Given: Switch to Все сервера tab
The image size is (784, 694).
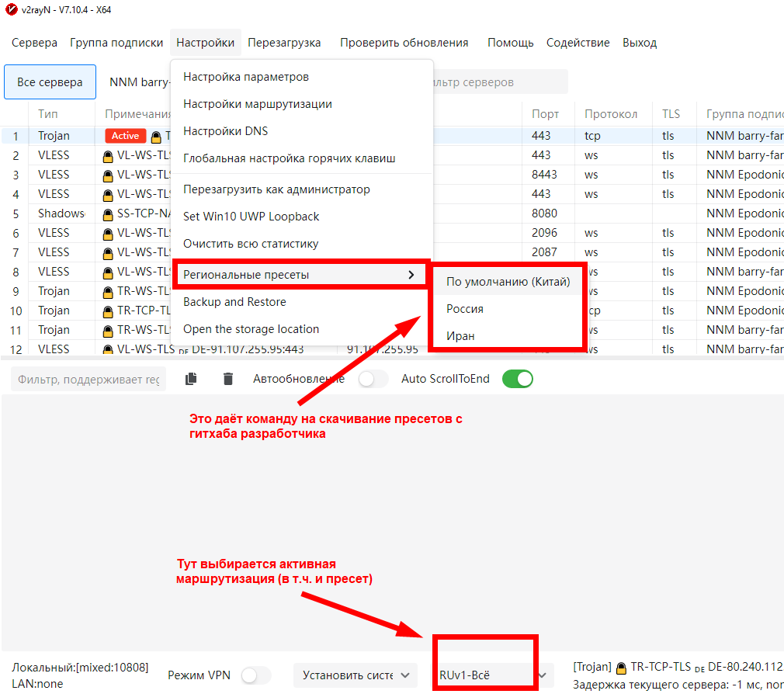Looking at the screenshot, I should click(x=50, y=82).
